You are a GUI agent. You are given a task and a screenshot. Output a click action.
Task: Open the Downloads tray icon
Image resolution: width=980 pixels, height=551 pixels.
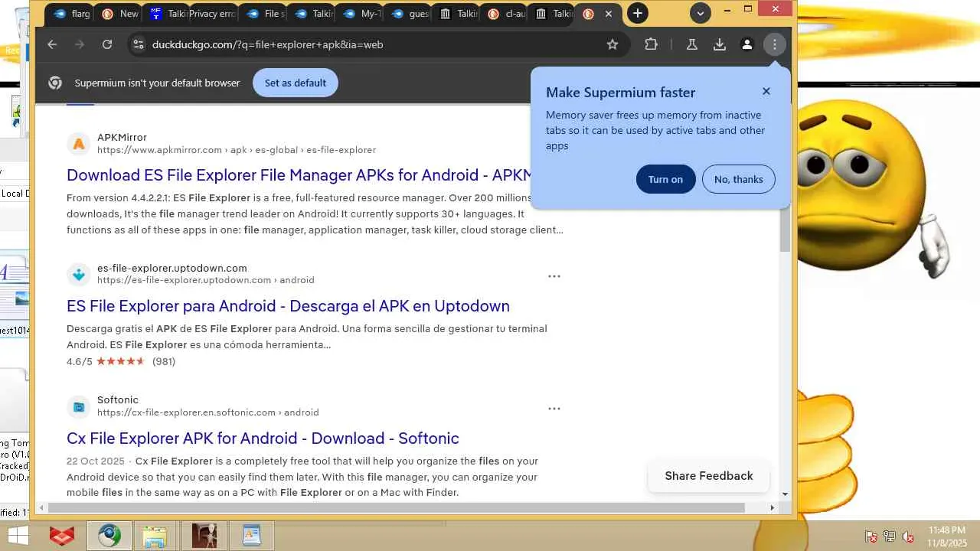point(720,44)
